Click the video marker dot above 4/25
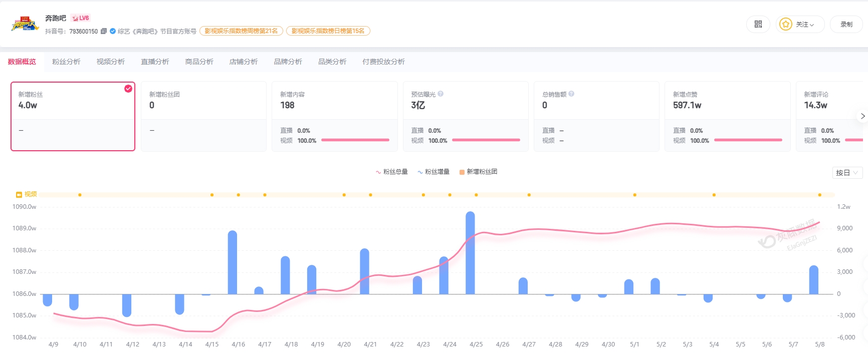The height and width of the screenshot is (355, 868). [476, 195]
